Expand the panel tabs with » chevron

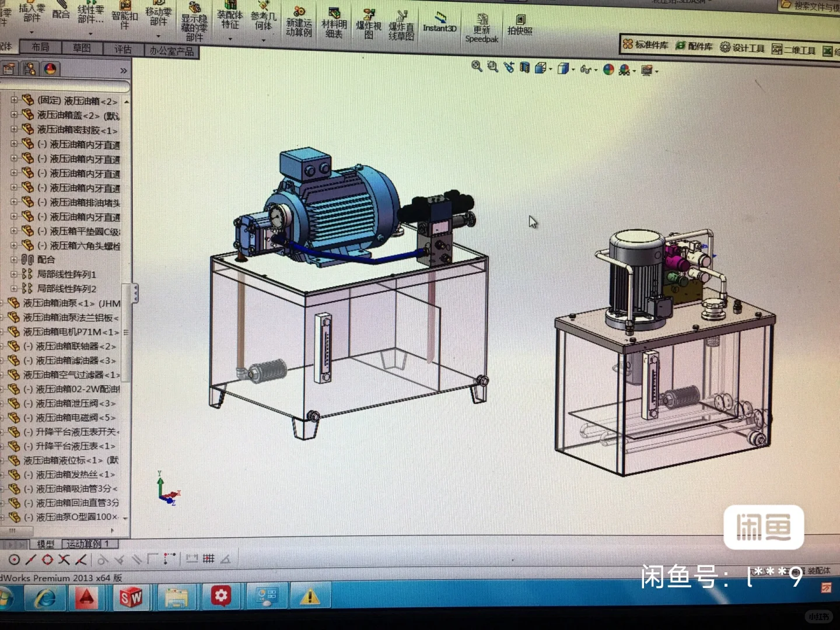tap(123, 71)
